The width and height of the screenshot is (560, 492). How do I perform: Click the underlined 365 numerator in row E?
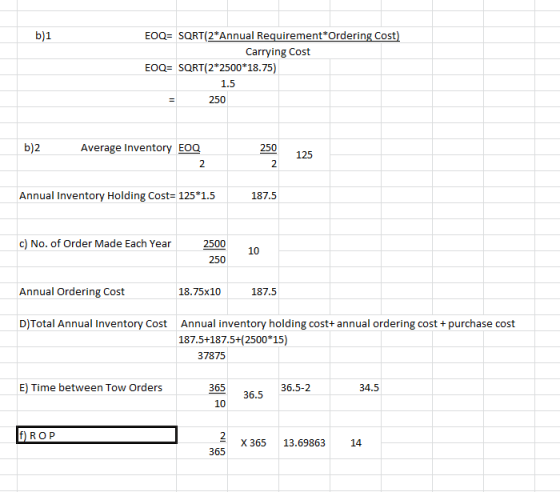pos(217,388)
